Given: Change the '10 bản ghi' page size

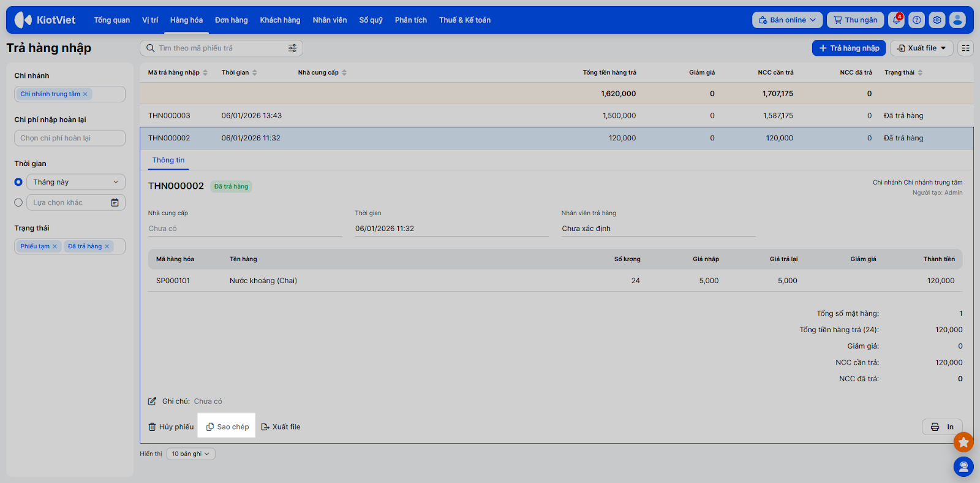Looking at the screenshot, I should 190,454.
